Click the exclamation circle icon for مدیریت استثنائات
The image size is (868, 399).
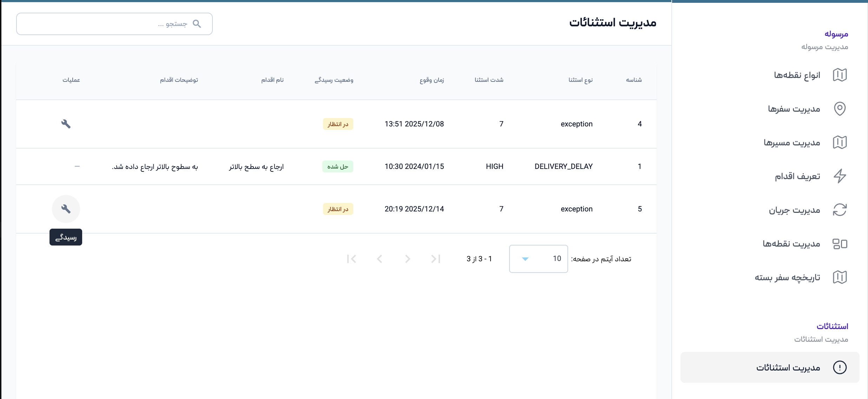840,367
